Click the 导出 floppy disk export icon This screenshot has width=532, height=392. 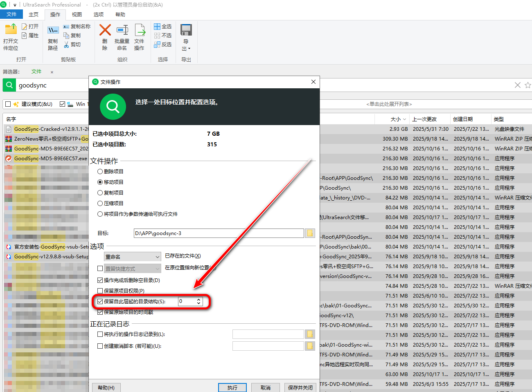click(x=186, y=30)
